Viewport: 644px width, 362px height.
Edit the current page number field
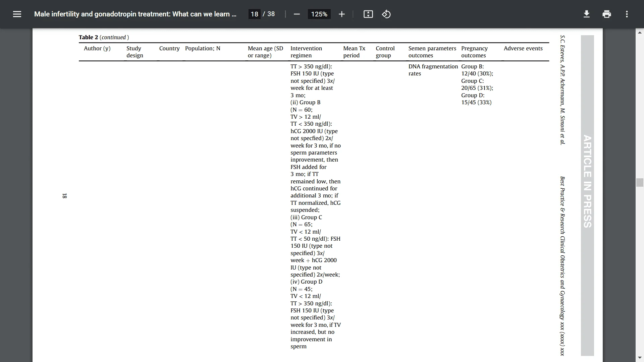click(x=254, y=14)
